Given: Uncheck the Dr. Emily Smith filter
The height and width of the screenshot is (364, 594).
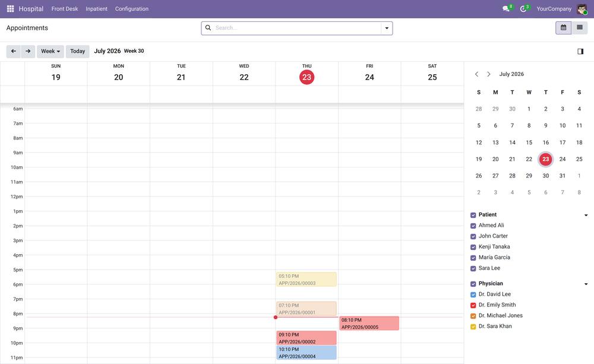Looking at the screenshot, I should 473,305.
